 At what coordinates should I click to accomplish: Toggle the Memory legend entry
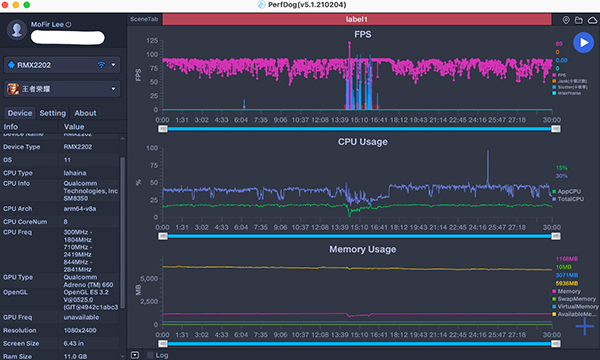(x=566, y=291)
